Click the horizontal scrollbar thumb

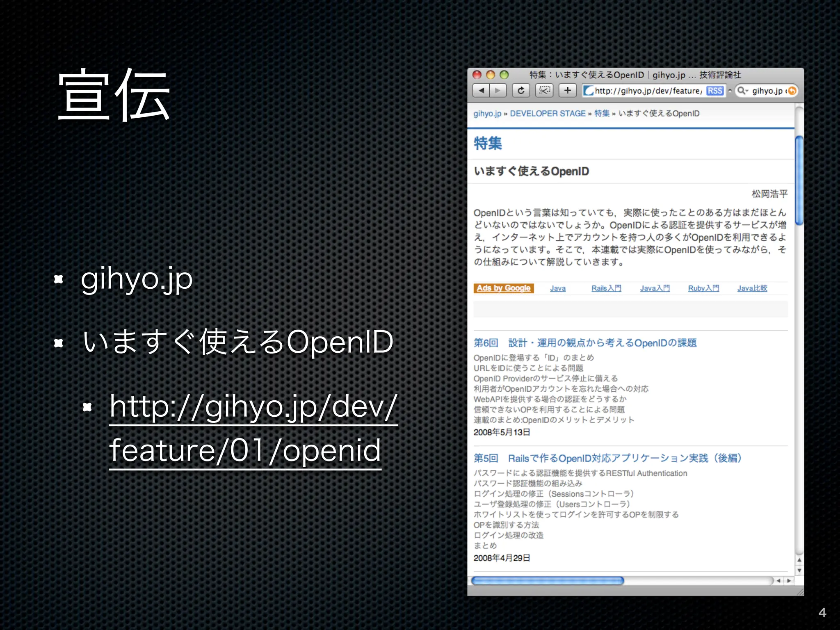point(548,581)
